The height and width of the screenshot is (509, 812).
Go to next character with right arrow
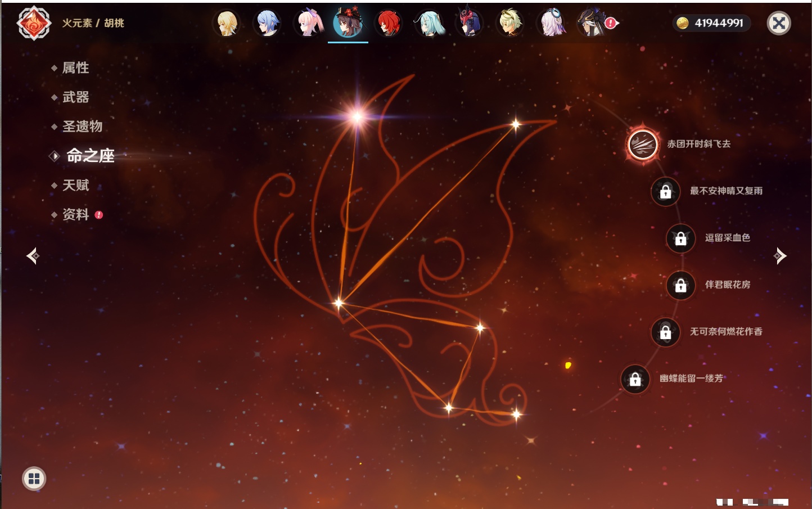pyautogui.click(x=780, y=256)
